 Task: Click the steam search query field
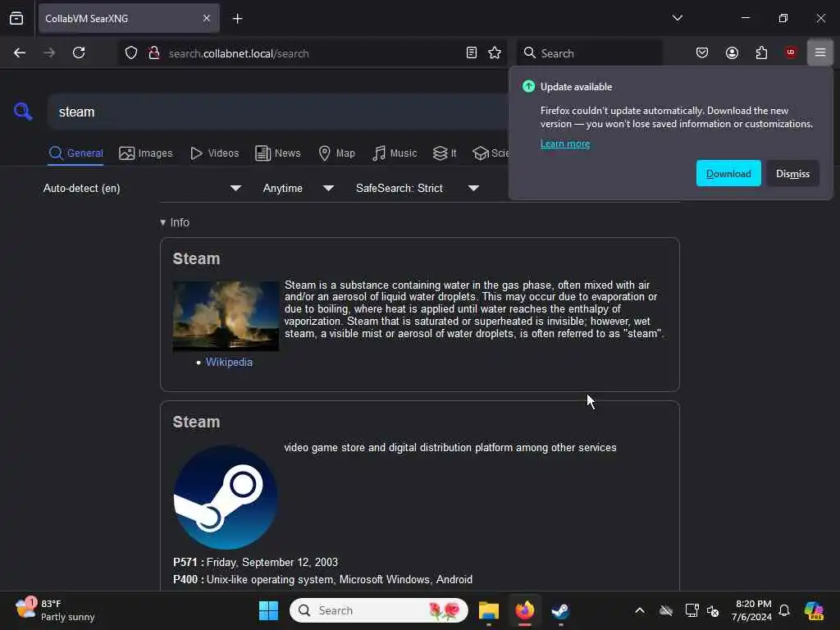pyautogui.click(x=279, y=112)
